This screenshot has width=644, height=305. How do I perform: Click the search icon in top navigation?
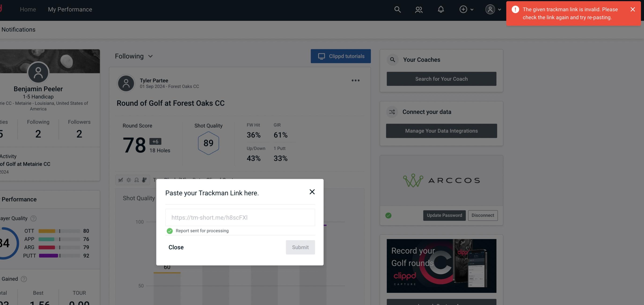pos(397,9)
